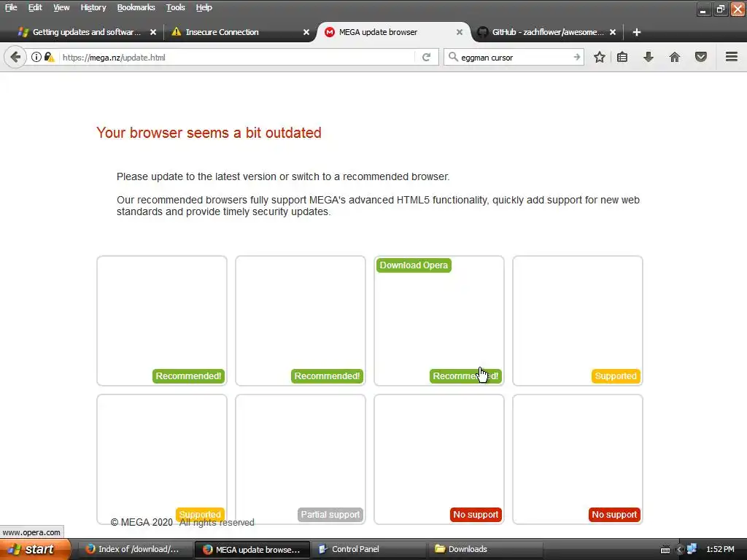
Task: Click the heading Your browser seems a bit outdated
Action: coord(209,133)
